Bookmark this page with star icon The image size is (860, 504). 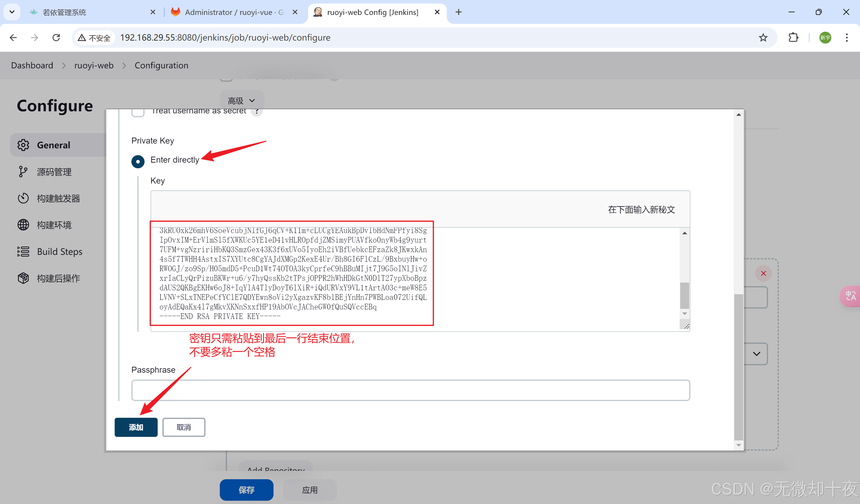763,38
